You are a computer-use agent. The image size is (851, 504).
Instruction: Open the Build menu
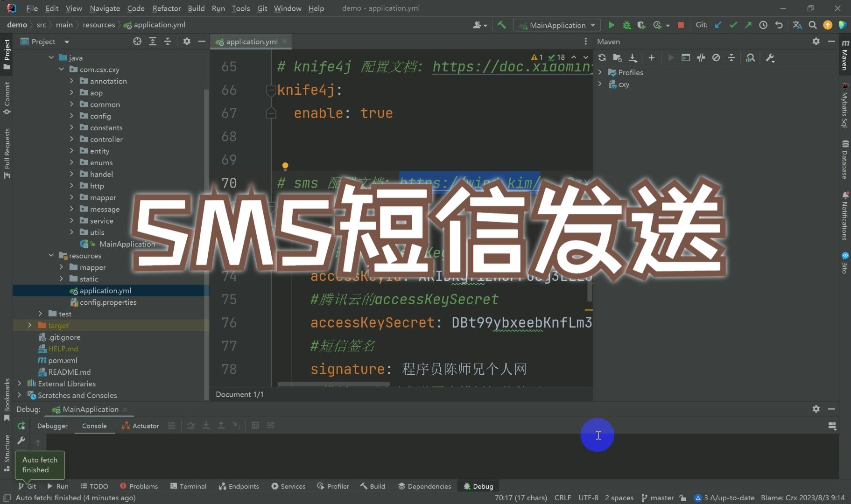click(196, 8)
